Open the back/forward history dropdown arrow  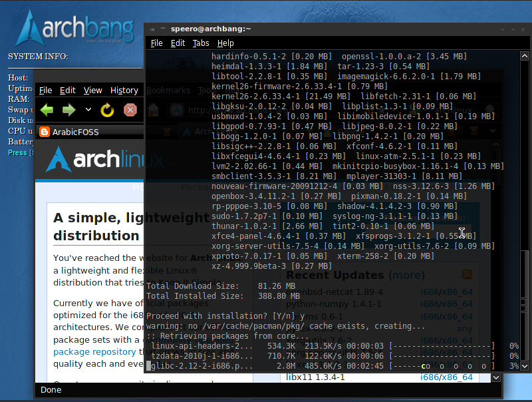pos(88,110)
